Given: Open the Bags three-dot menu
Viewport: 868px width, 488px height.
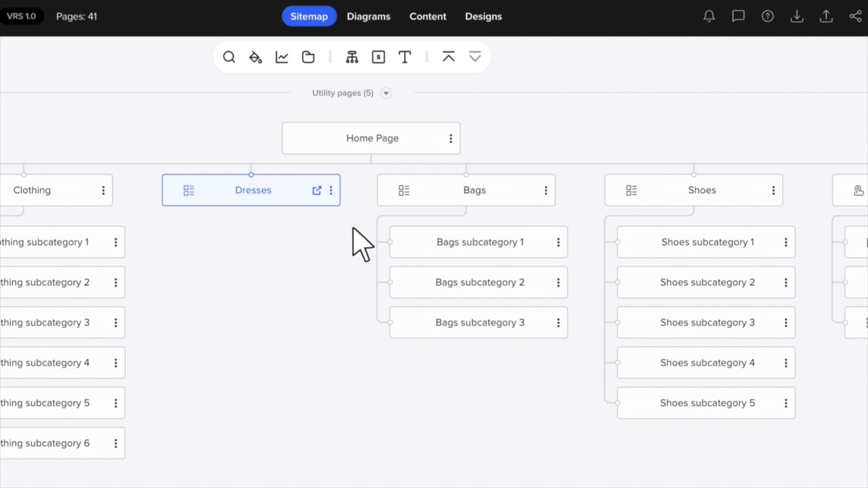Looking at the screenshot, I should click(546, 190).
